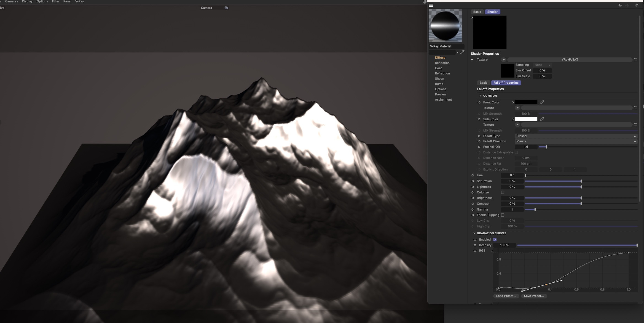Browse file for Side Color texture
Viewport: 644px width, 323px height.
[635, 125]
